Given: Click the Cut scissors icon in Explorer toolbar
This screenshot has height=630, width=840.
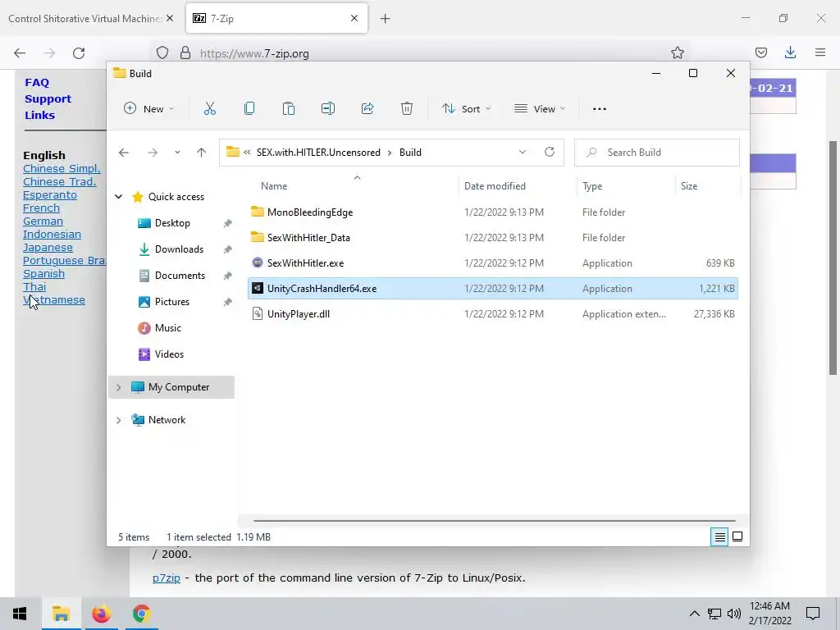Looking at the screenshot, I should (x=210, y=109).
